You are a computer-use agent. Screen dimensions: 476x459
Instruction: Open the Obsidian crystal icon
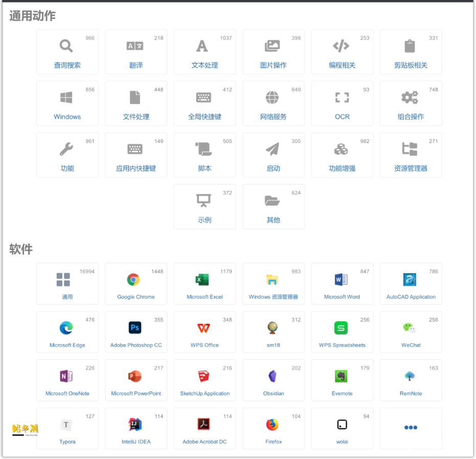pyautogui.click(x=273, y=376)
